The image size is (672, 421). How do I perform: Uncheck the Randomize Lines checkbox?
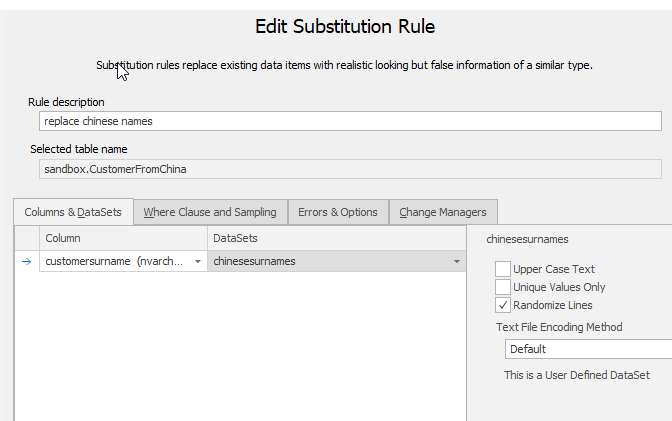click(x=503, y=305)
